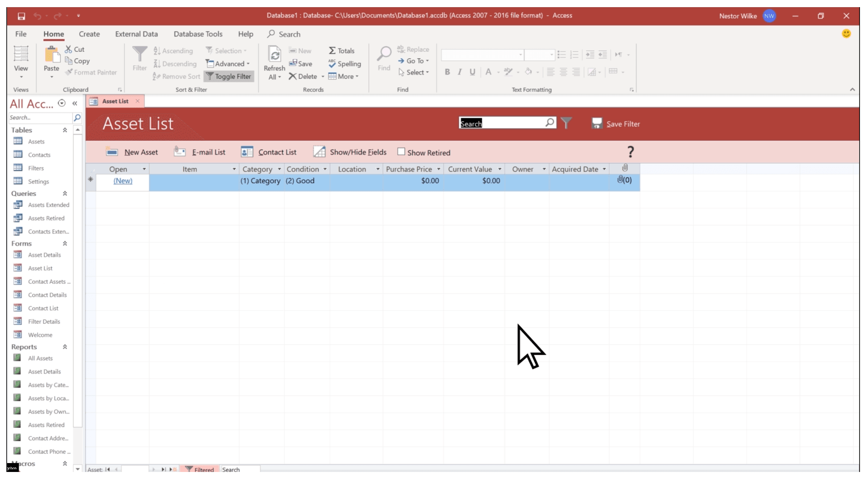Image resolution: width=868 pixels, height=480 pixels.
Task: Click Show/Hide Fields button
Action: [x=350, y=152]
